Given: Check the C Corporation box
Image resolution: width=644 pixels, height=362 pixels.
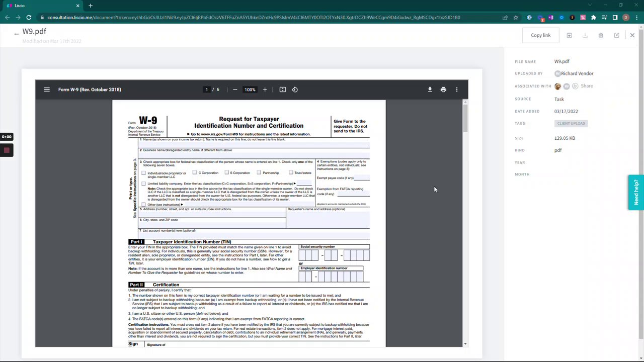Looking at the screenshot, I should pyautogui.click(x=194, y=172).
